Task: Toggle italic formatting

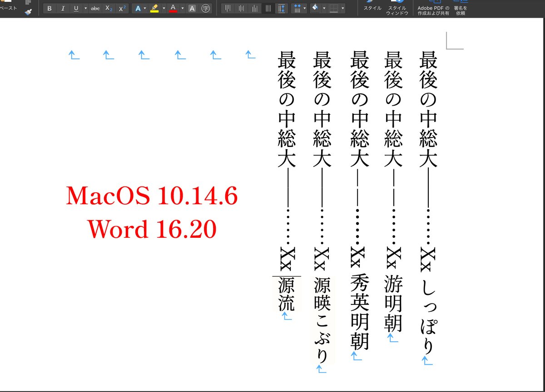Action: [63, 8]
